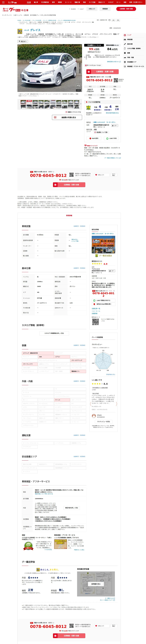Screen dimensions: 146x644
Task: Click the グー鑑定加盟店 badge under shop photo
Action: [104, 256]
